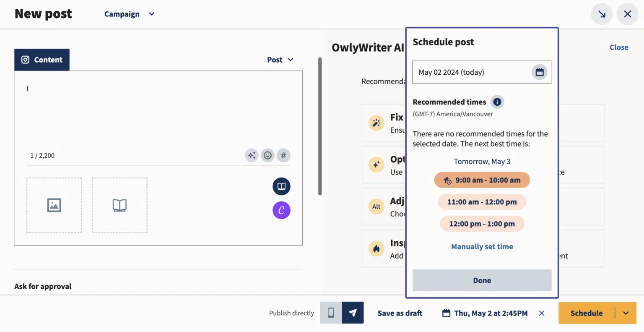Open the Schedule button dropdown arrow

(x=626, y=313)
